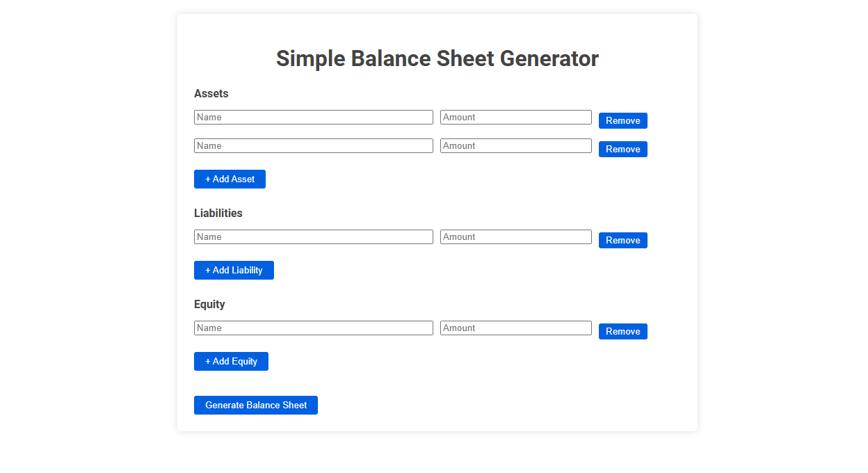This screenshot has width=868, height=473.
Task: Click the Simple Balance Sheet Generator title
Action: coord(437,58)
